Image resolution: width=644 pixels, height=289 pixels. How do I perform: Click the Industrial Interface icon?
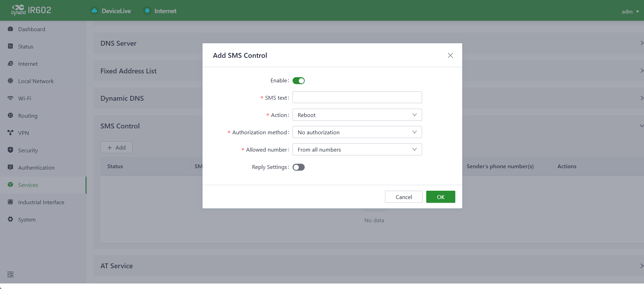10,202
